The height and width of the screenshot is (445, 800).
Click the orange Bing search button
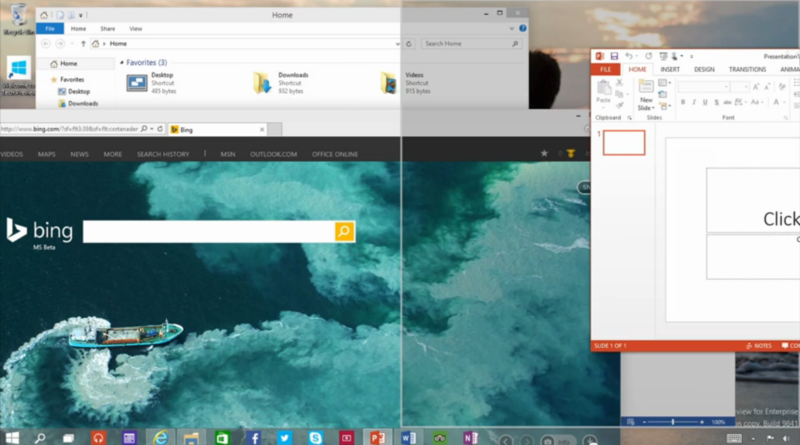[x=344, y=232]
